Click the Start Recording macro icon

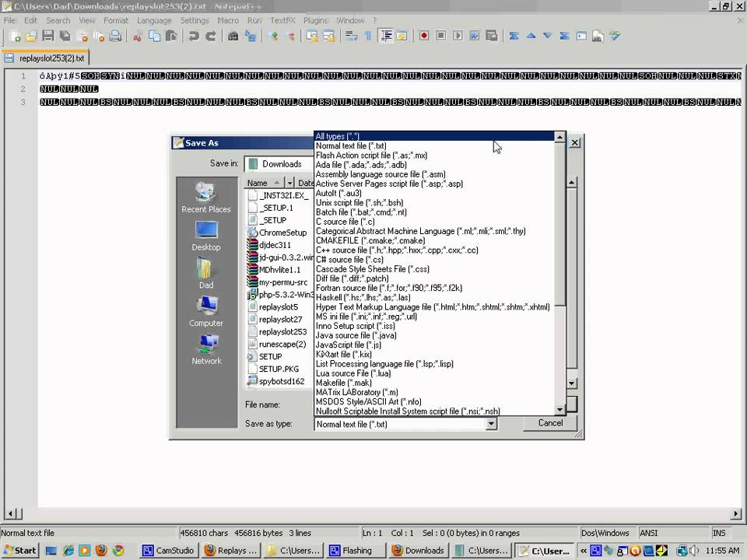tap(424, 37)
